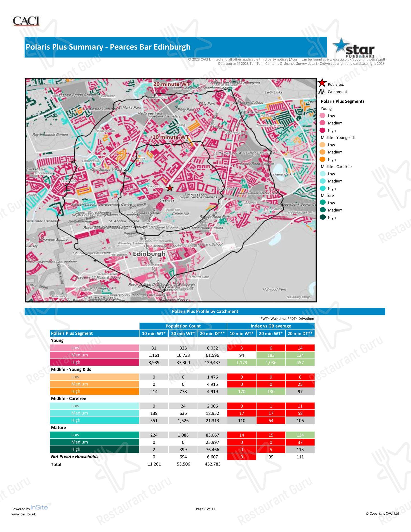Click the Polaris Plus Segments legend heading
Screen dimensions: 411x532
(x=343, y=101)
